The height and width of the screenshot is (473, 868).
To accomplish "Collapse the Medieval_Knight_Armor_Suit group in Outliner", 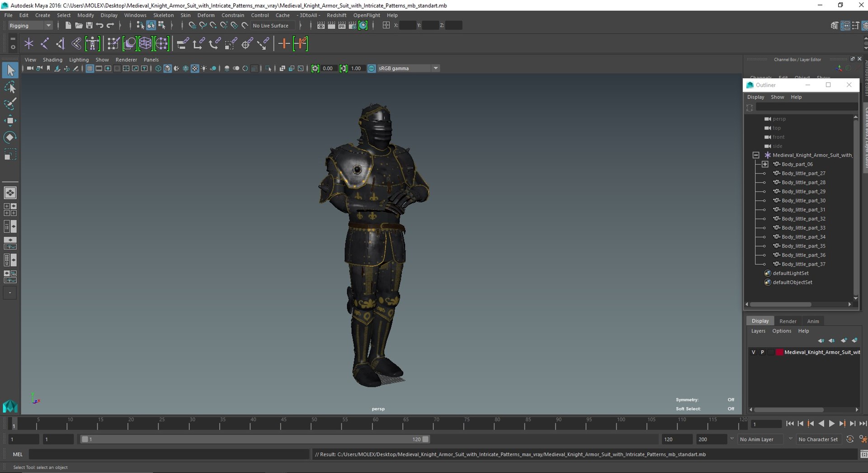I will [755, 155].
